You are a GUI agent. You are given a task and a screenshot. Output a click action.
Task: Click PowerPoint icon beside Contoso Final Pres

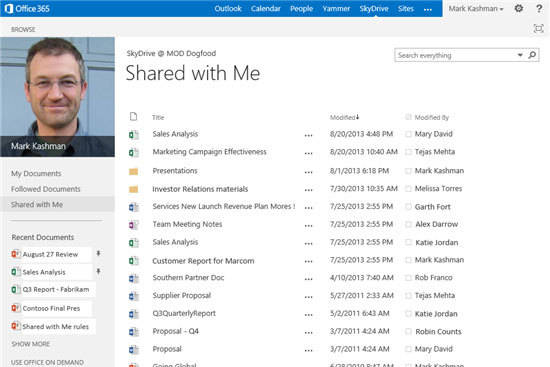pos(15,308)
